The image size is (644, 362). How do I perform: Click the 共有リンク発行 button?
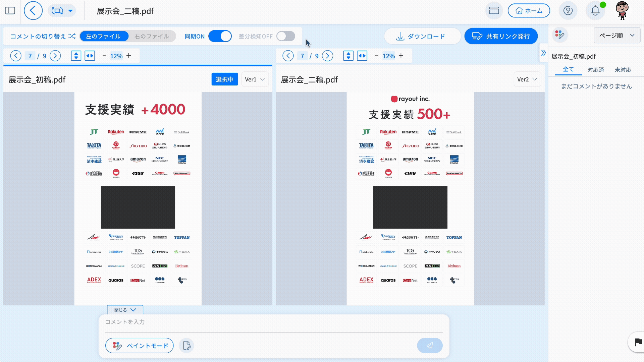point(501,36)
